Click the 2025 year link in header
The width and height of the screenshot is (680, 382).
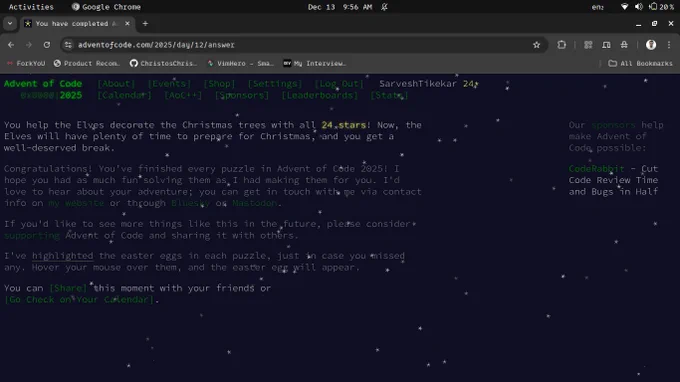click(71, 95)
